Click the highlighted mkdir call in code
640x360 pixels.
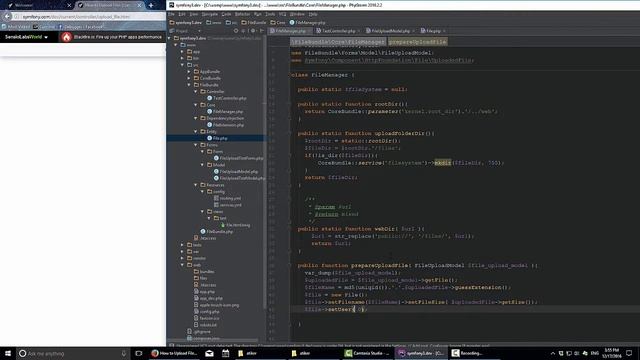tap(442, 162)
